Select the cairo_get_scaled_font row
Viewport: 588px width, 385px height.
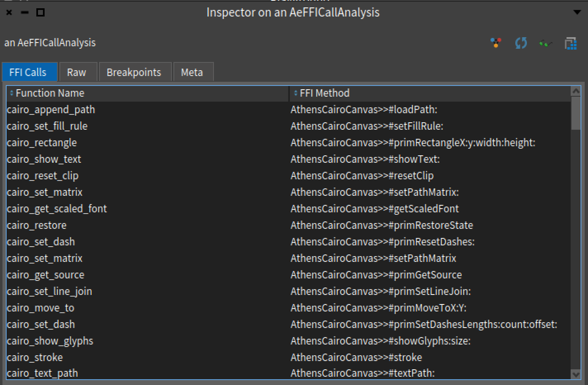[57, 209]
